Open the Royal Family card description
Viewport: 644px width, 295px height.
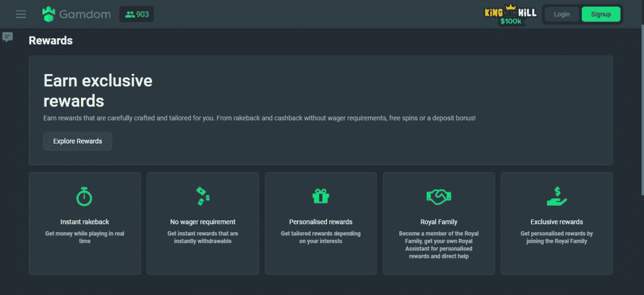438,245
